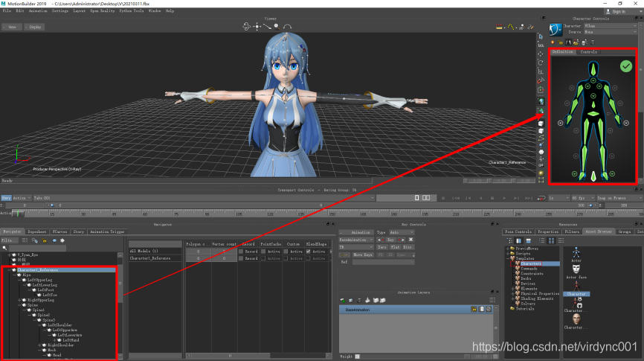The width and height of the screenshot is (644, 361).
Task: Expand the Scripts folder in Asset Browser
Action: click(x=508, y=254)
